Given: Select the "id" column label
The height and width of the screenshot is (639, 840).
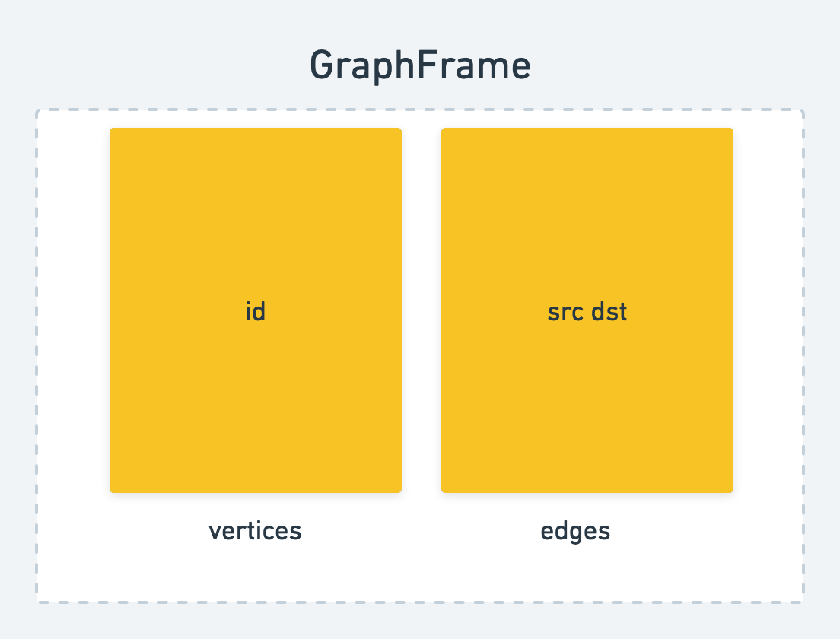Looking at the screenshot, I should pos(255,311).
